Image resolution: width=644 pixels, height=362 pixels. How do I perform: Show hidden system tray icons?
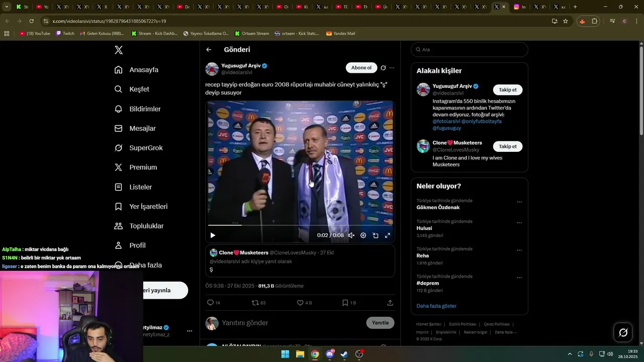point(570,354)
